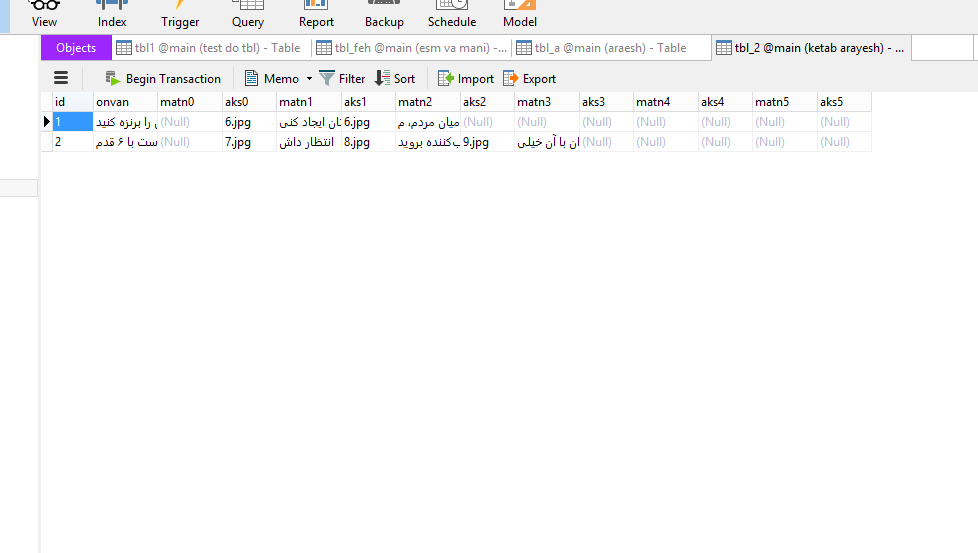The width and height of the screenshot is (978, 553).
Task: Click the Backup icon
Action: click(x=384, y=13)
